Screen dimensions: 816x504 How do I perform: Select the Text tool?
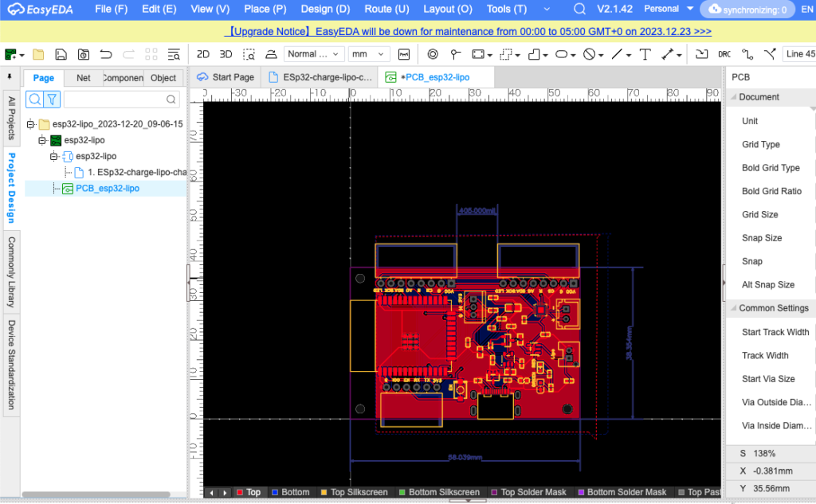[645, 54]
